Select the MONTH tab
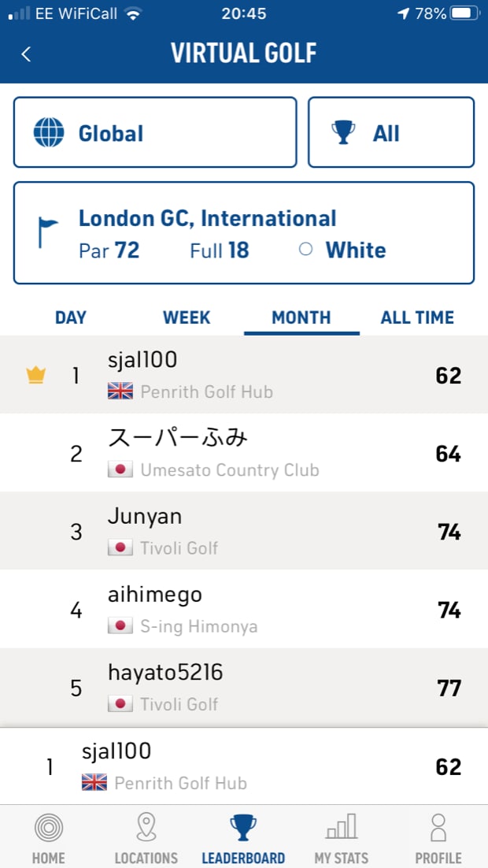 (x=301, y=317)
